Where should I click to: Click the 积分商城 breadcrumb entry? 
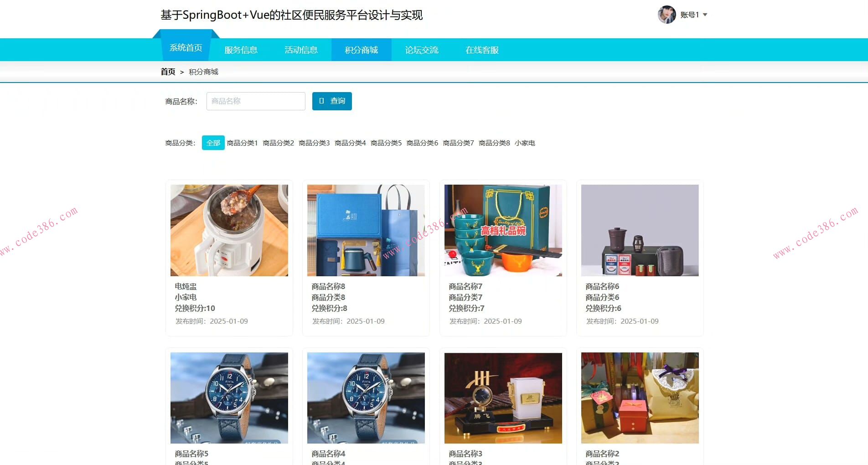[203, 72]
